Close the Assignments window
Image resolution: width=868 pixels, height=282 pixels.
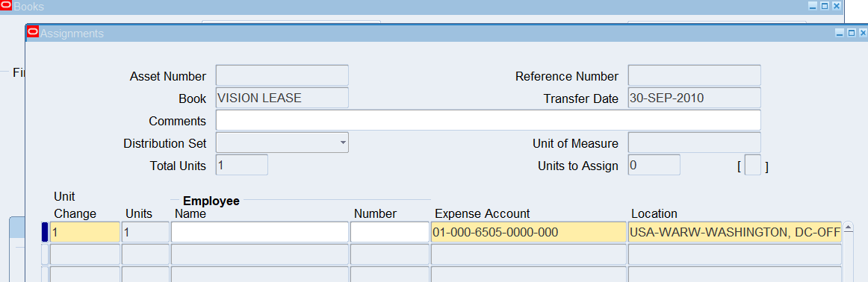click(x=863, y=33)
